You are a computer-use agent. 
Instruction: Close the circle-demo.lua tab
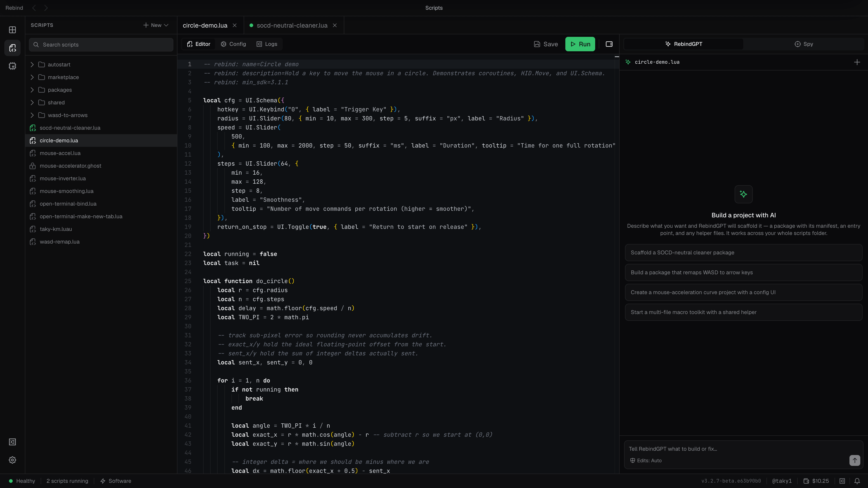(235, 25)
